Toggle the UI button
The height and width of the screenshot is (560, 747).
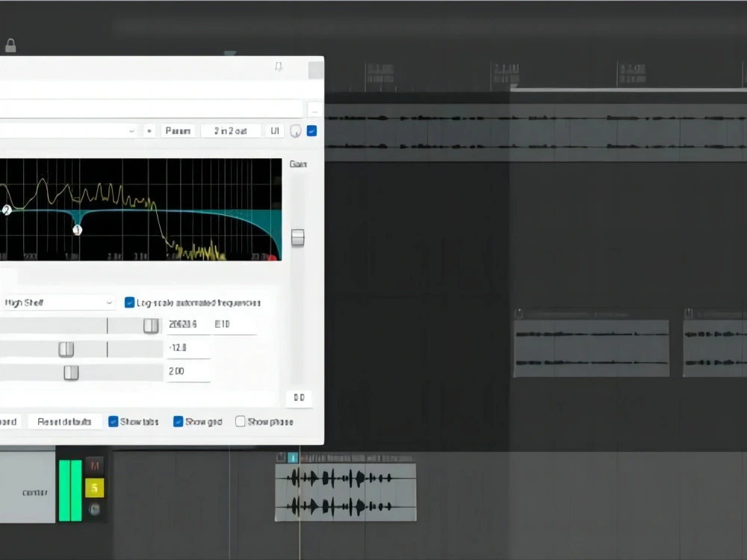coord(275,131)
